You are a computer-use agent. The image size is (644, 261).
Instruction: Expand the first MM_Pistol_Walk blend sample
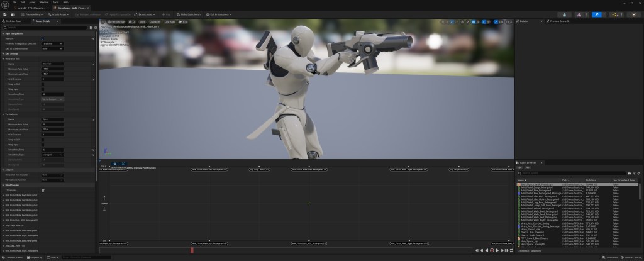click(x=3, y=195)
